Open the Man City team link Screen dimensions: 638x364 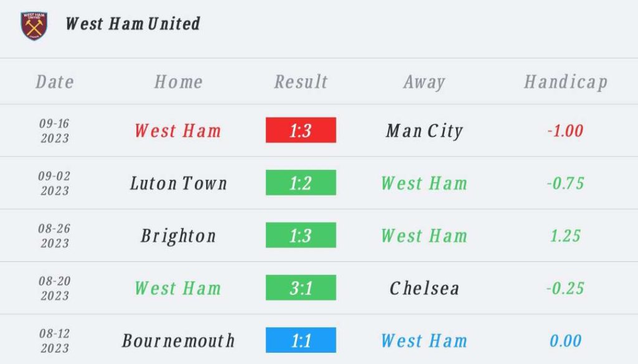point(424,131)
